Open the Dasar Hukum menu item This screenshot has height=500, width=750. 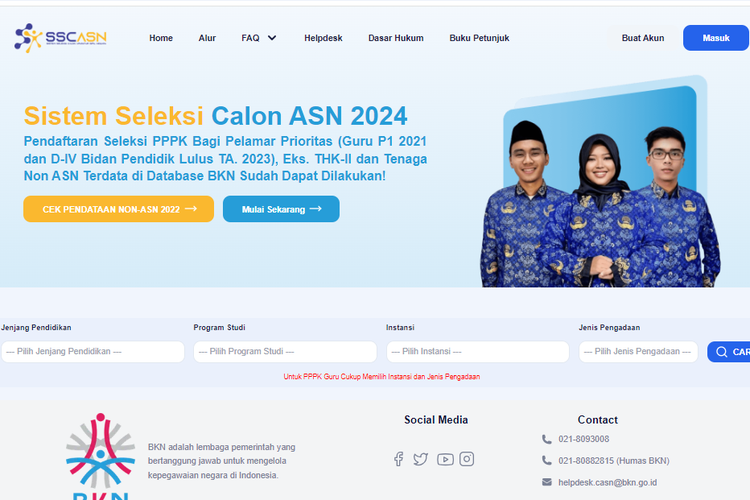[x=396, y=38]
